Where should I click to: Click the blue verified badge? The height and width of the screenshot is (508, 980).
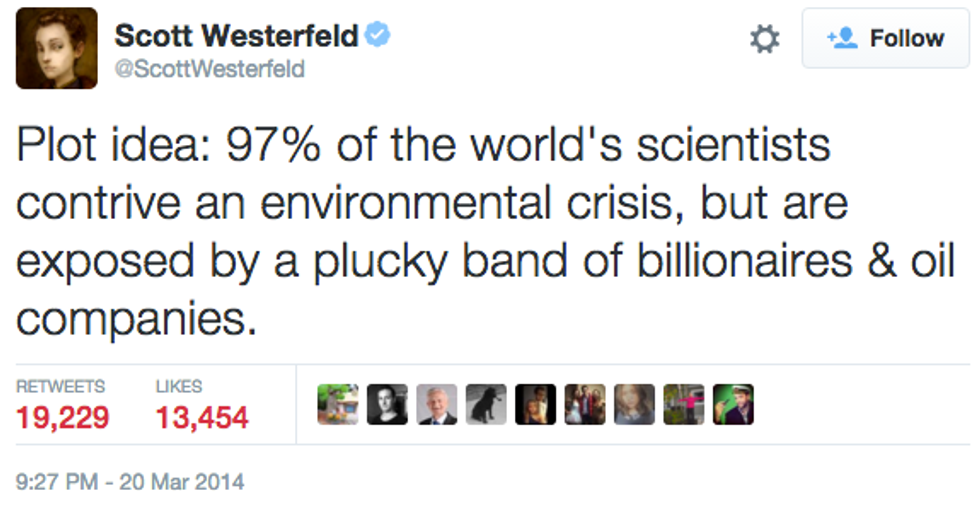[377, 36]
